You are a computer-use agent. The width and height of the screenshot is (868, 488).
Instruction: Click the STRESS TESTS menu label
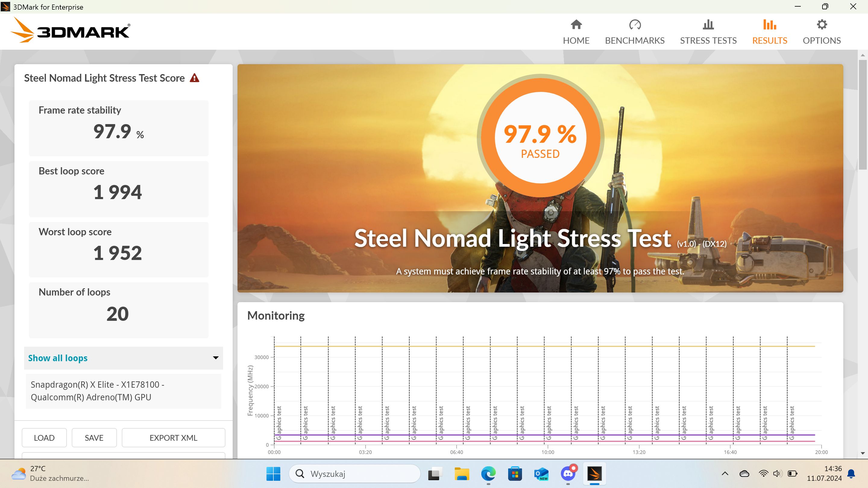coord(708,40)
